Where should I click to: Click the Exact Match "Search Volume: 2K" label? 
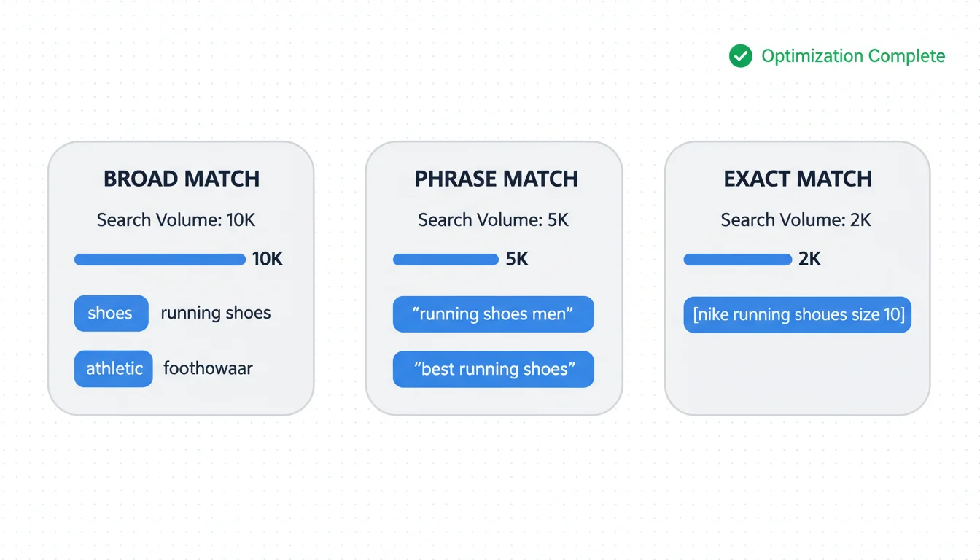click(796, 220)
